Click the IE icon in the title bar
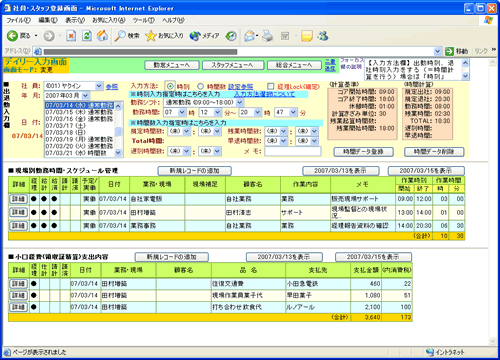Screen dimensions: 500x360 point(7,8)
